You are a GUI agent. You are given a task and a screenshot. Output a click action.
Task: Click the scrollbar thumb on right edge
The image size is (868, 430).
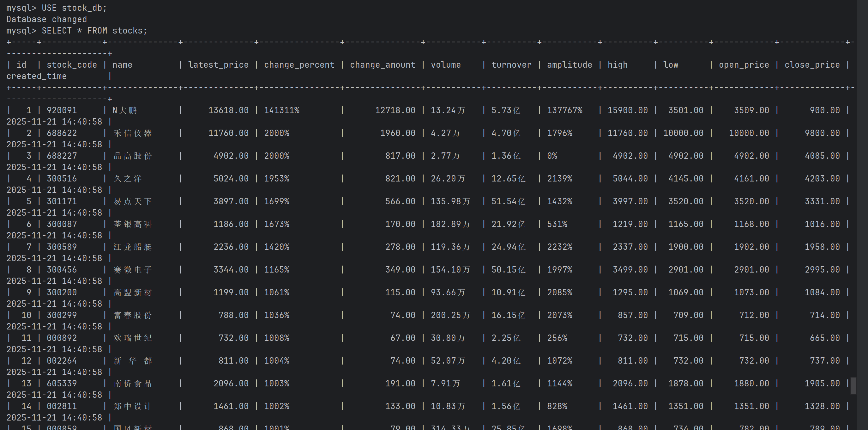[x=853, y=385]
